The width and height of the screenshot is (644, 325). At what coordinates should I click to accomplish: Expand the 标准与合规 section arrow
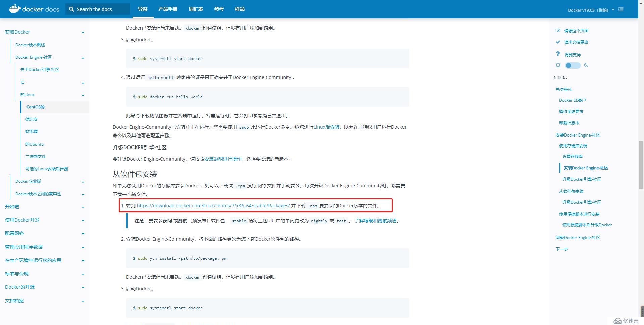83,274
